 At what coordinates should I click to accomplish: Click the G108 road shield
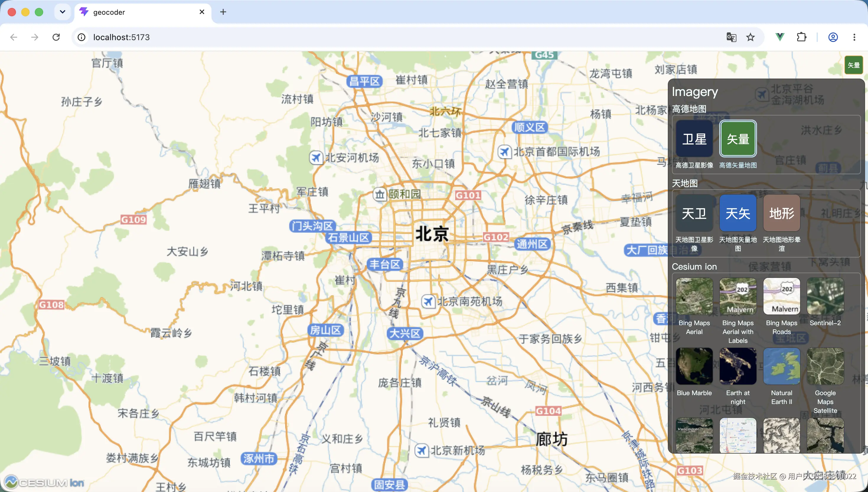[x=51, y=305]
